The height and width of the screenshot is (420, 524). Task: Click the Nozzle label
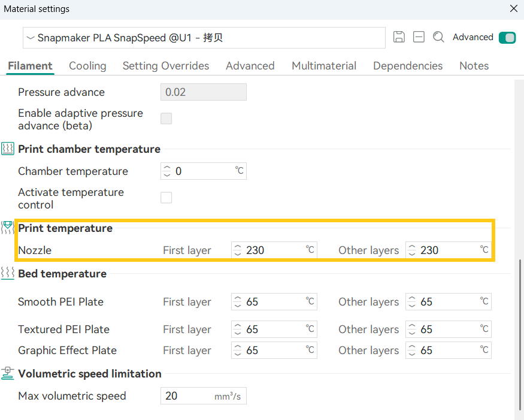[35, 250]
